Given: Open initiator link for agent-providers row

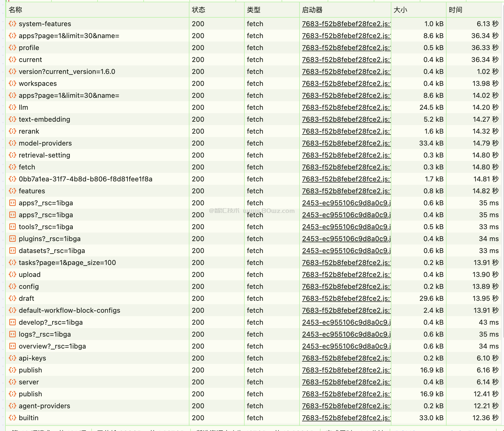Looking at the screenshot, I should (346, 406).
